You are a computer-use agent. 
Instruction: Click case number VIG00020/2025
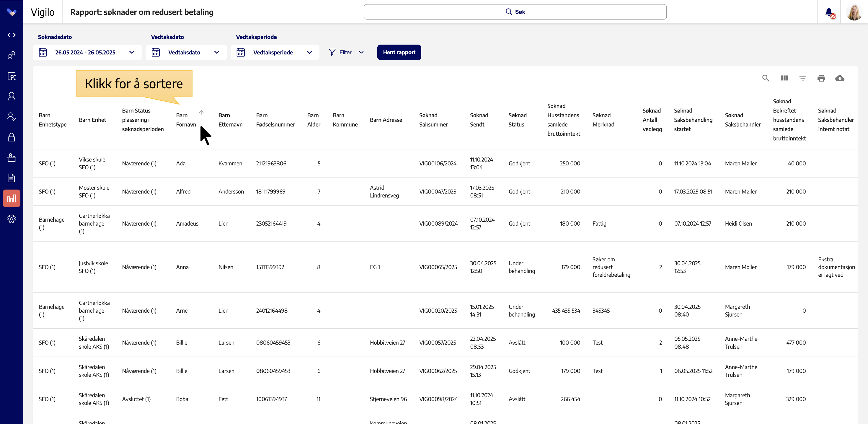[x=438, y=310]
